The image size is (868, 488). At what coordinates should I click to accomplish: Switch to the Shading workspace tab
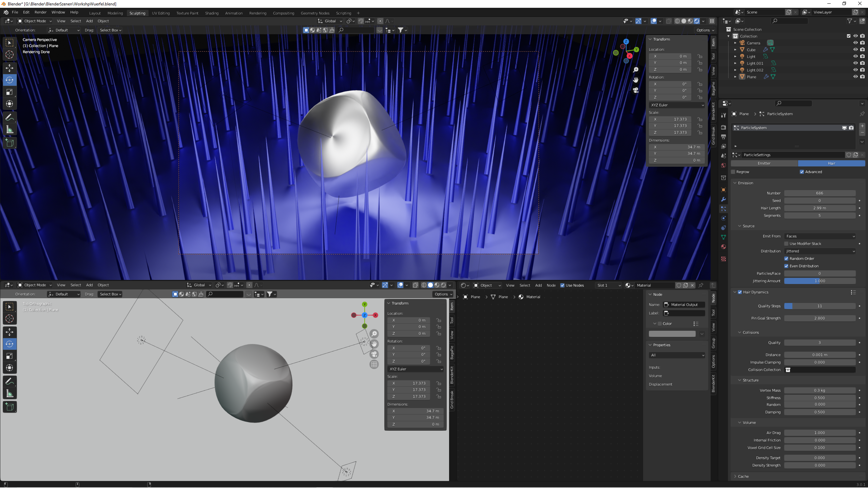pos(212,13)
